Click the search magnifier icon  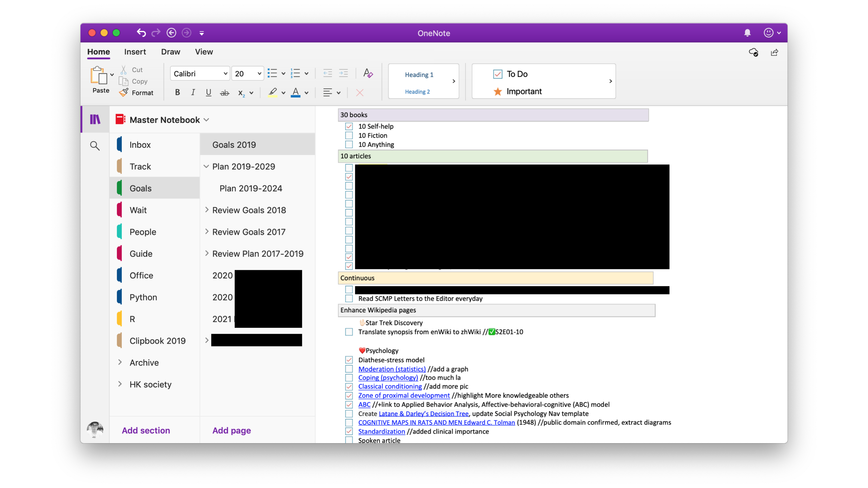(x=95, y=146)
